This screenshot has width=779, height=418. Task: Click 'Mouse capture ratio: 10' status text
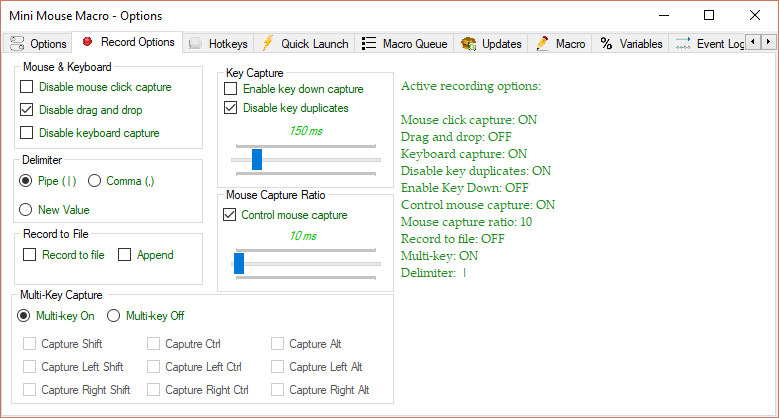pyautogui.click(x=467, y=222)
